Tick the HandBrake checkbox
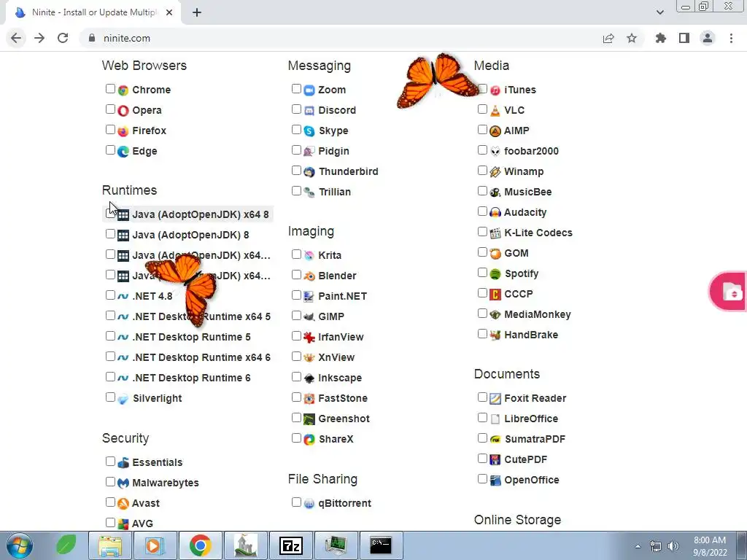The image size is (747, 560). pos(483,334)
